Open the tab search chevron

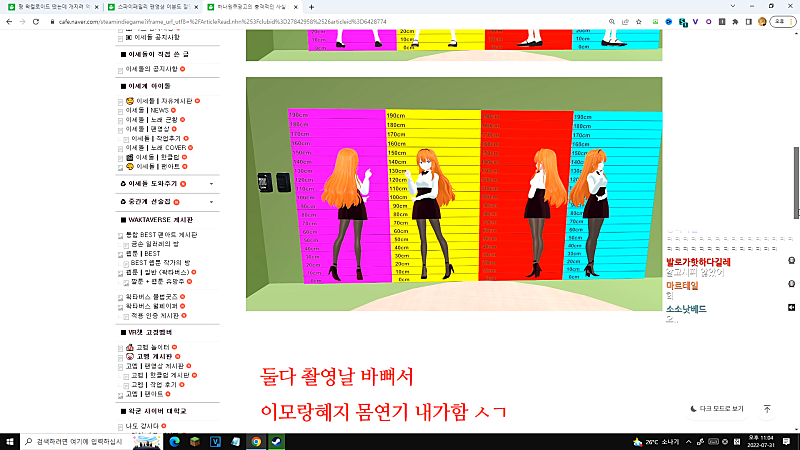click(x=733, y=6)
